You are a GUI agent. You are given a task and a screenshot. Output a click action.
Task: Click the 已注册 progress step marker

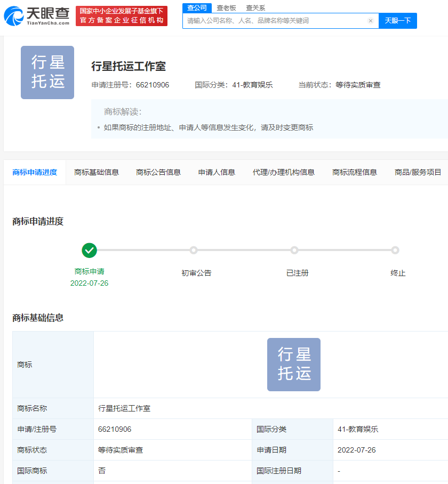point(294,250)
